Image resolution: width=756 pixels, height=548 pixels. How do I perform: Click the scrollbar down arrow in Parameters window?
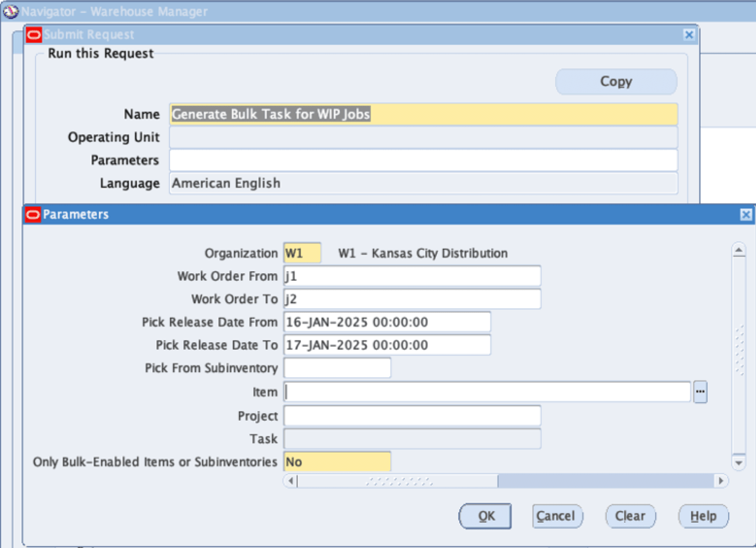[739, 462]
